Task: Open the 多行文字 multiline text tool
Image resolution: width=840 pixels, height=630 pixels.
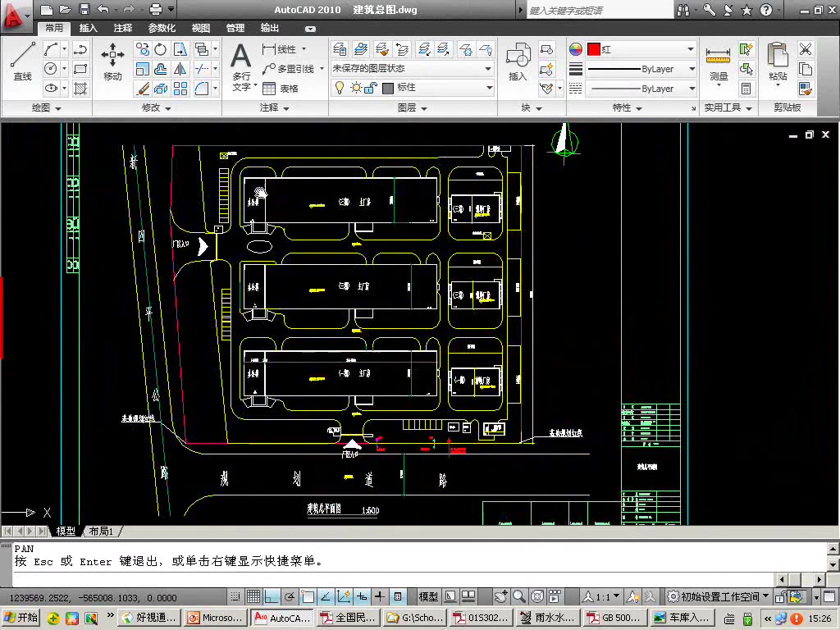Action: click(242, 67)
